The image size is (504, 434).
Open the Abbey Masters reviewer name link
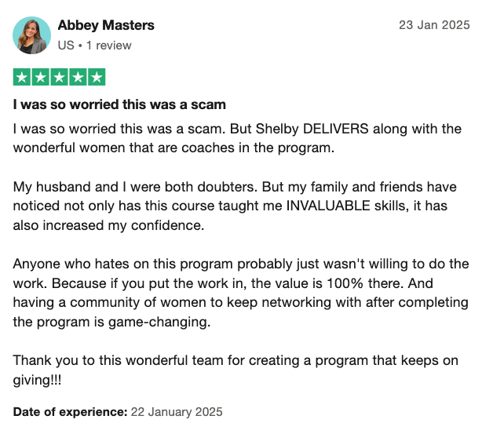coord(106,25)
